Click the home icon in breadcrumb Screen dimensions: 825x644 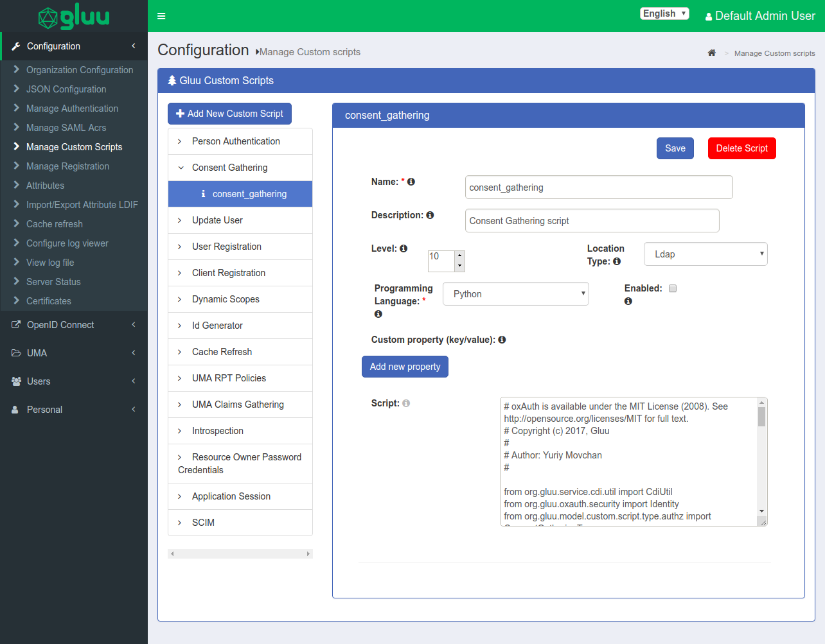pos(711,53)
